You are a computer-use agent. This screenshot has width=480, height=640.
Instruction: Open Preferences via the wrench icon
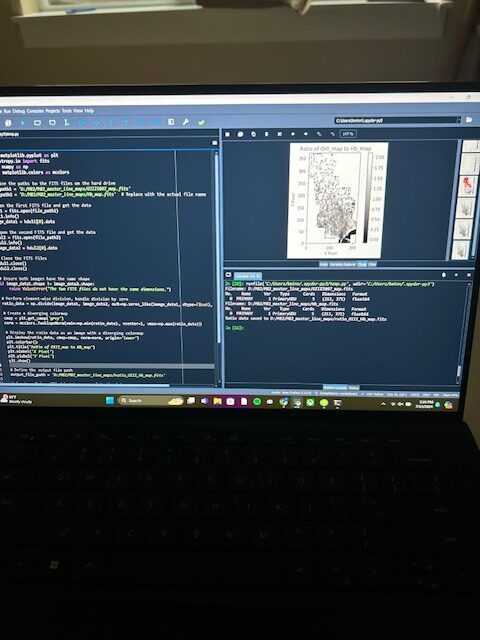[x=186, y=122]
